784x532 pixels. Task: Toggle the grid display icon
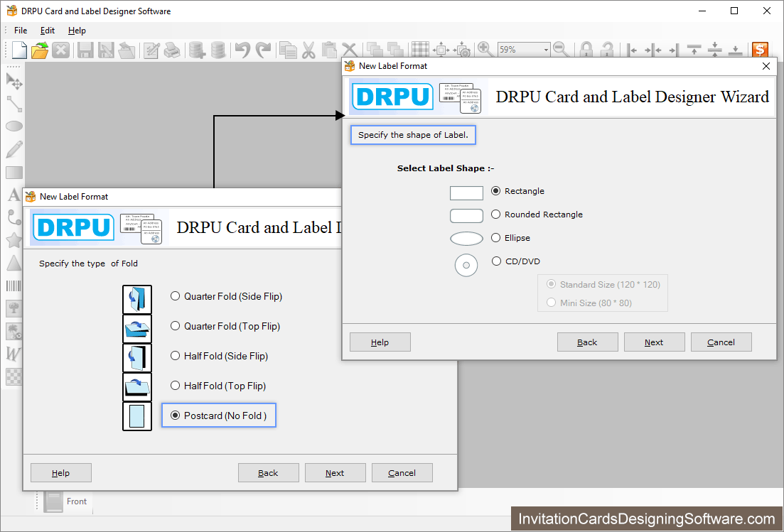coord(420,50)
